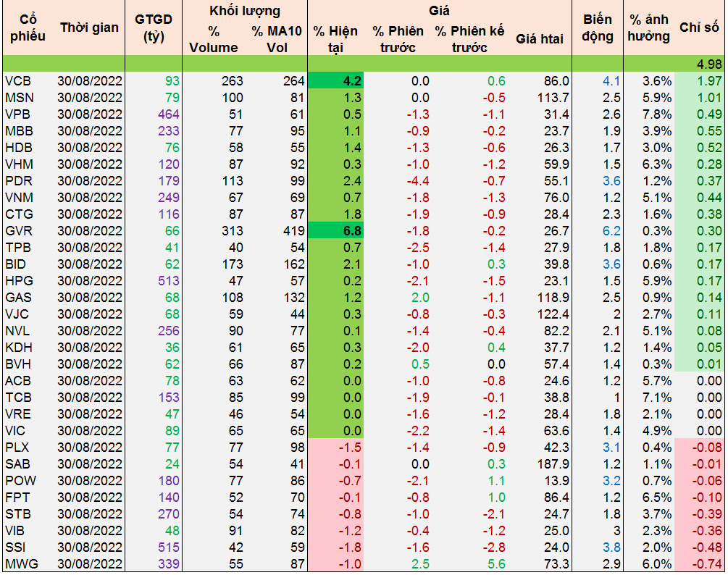Select the Biến động column header
Viewport: 728px width, 575px height.
[598, 28]
